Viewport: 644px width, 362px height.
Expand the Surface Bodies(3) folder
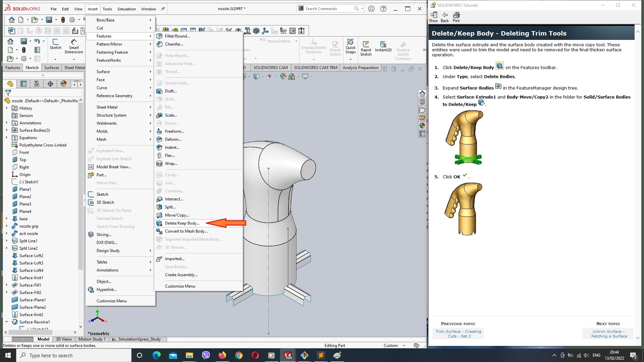(7, 130)
